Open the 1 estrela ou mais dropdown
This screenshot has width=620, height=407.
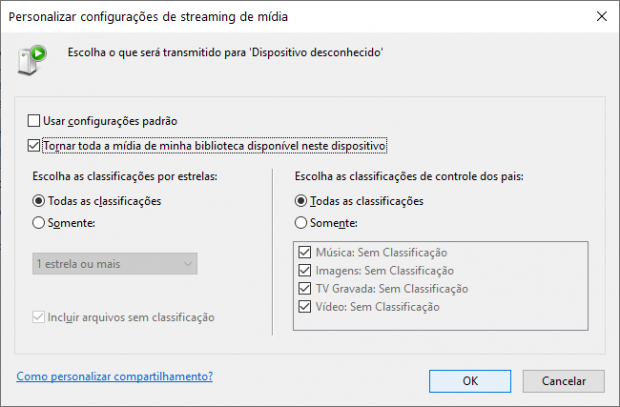tap(115, 264)
